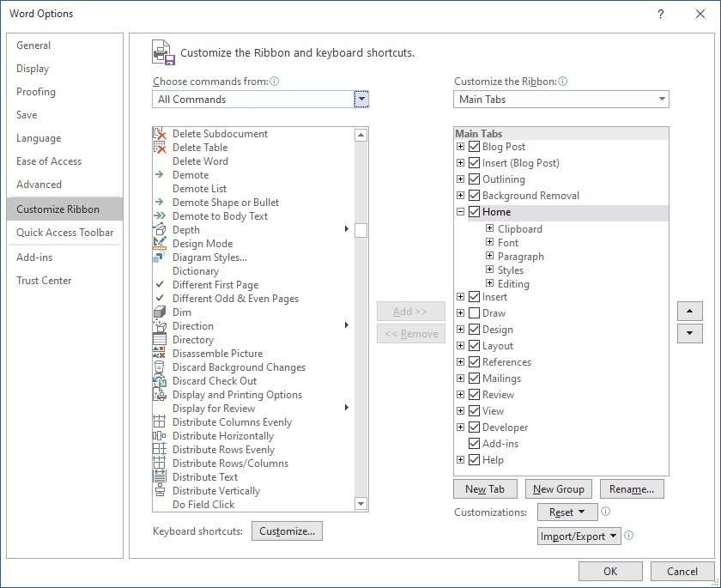Viewport: 721px width, 588px height.
Task: Click the Diagram Styles icon
Action: tap(158, 258)
